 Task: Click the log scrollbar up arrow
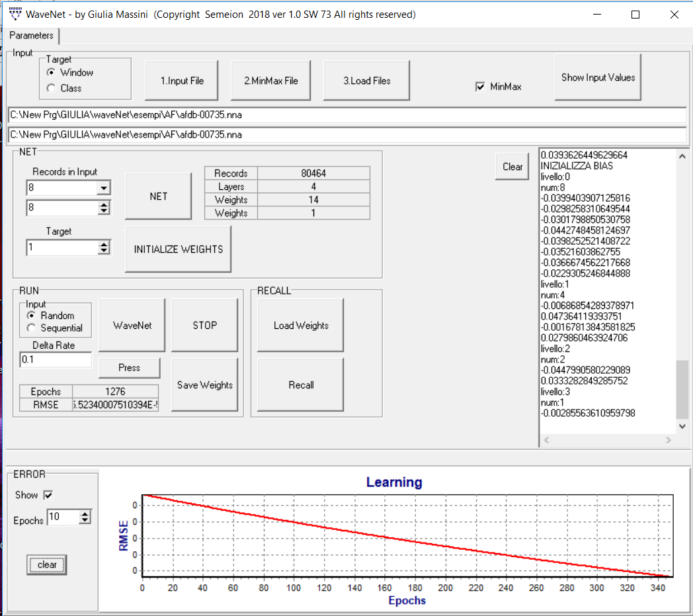coord(682,156)
